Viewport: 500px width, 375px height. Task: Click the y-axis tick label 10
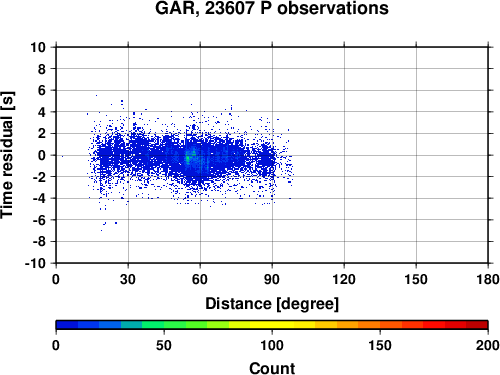pos(38,47)
